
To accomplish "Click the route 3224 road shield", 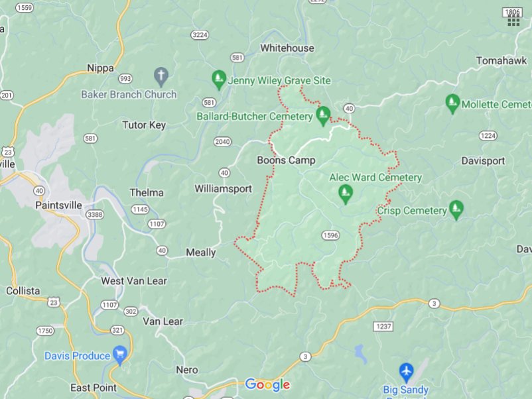I will coord(200,35).
